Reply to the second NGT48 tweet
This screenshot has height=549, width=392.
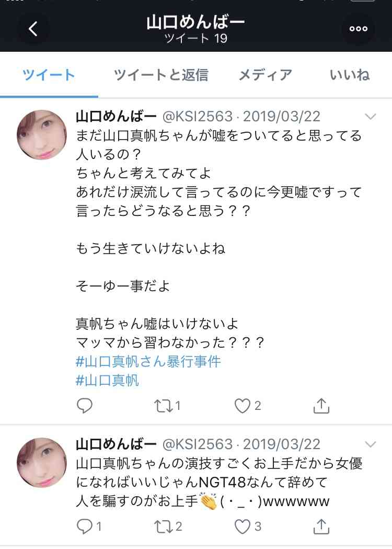pos(85,526)
